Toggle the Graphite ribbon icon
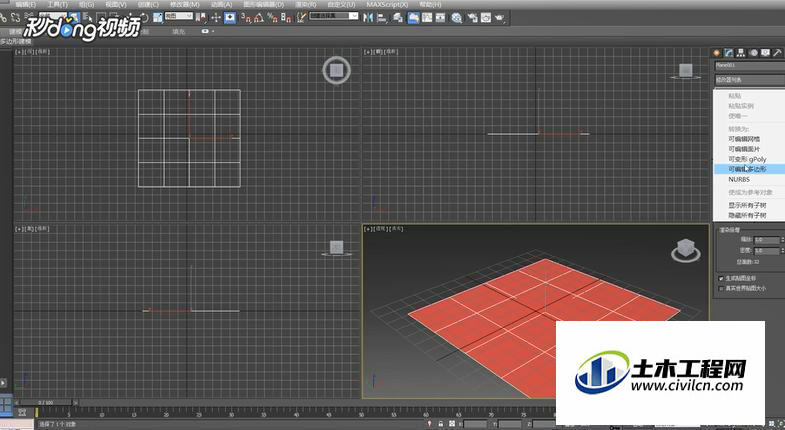 click(414, 18)
